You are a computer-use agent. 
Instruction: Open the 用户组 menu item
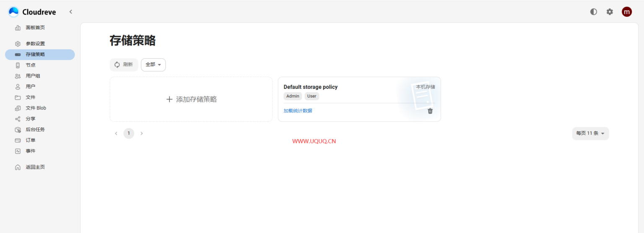click(33, 76)
